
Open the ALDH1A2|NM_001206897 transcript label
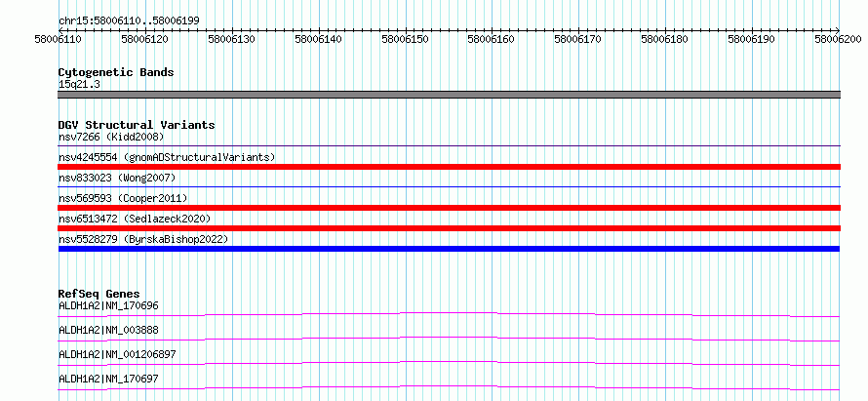[x=117, y=354]
